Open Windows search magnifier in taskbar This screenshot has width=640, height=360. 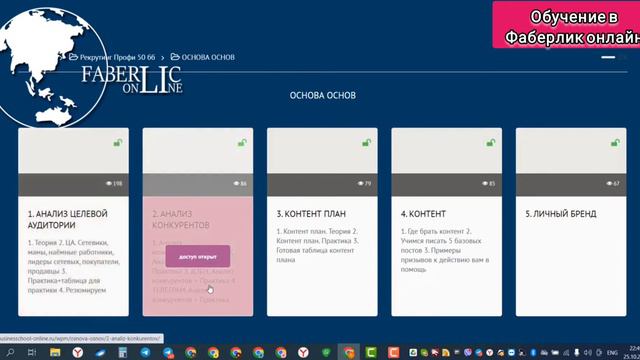pyautogui.click(x=10, y=352)
